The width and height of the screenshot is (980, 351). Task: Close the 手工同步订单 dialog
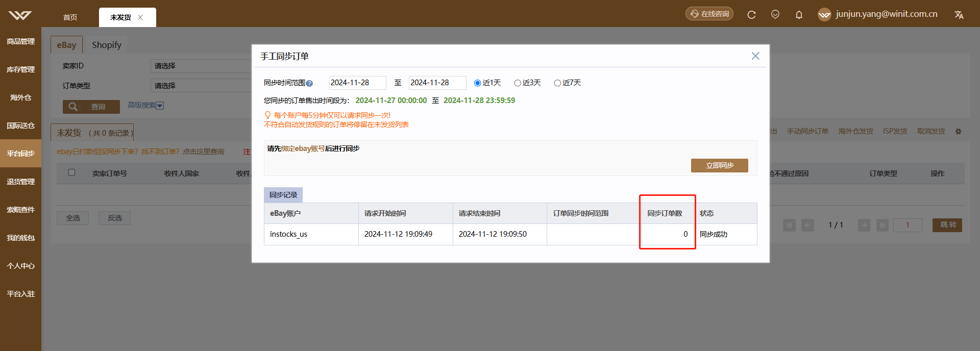tap(755, 56)
